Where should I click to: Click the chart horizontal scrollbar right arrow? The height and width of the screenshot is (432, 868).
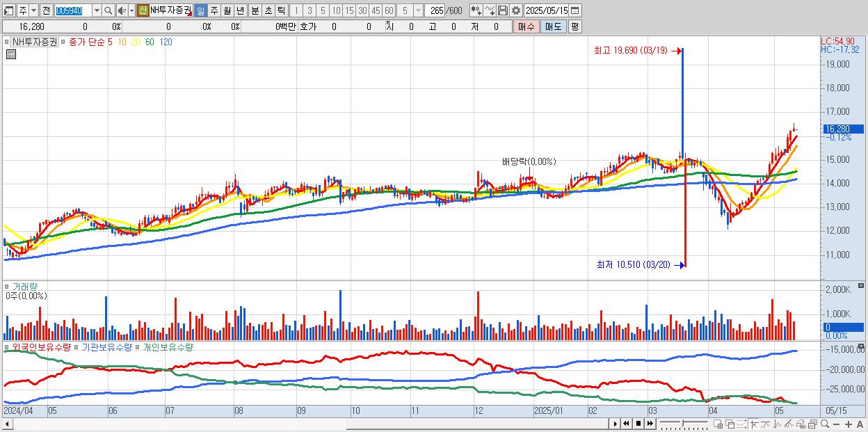(615, 424)
